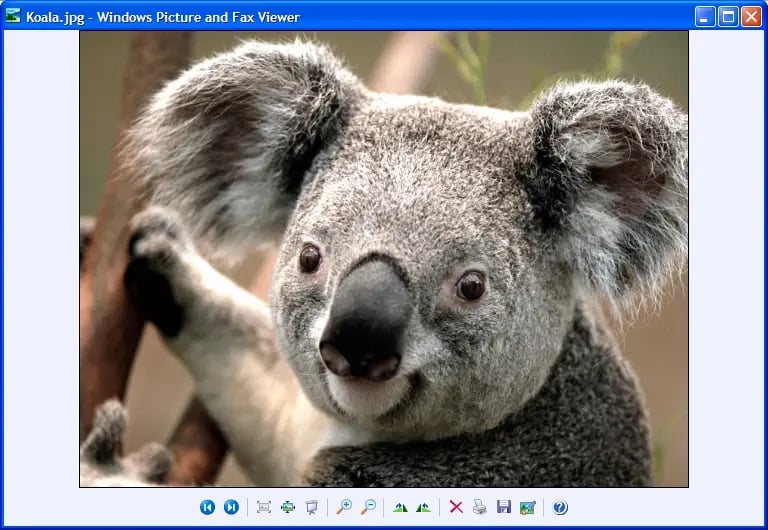
Task: Close the Picture and Fax Viewer window
Action: (x=751, y=16)
